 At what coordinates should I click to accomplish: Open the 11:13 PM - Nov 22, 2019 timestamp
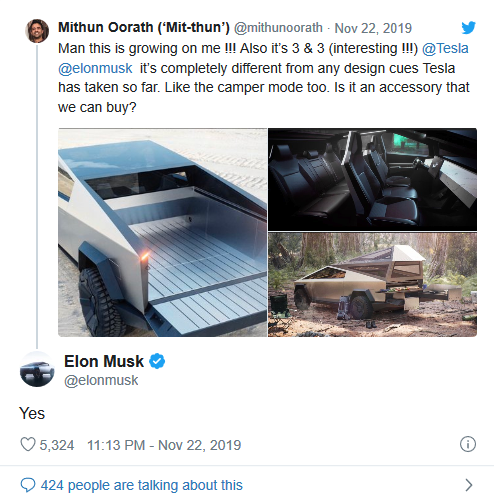(164, 445)
